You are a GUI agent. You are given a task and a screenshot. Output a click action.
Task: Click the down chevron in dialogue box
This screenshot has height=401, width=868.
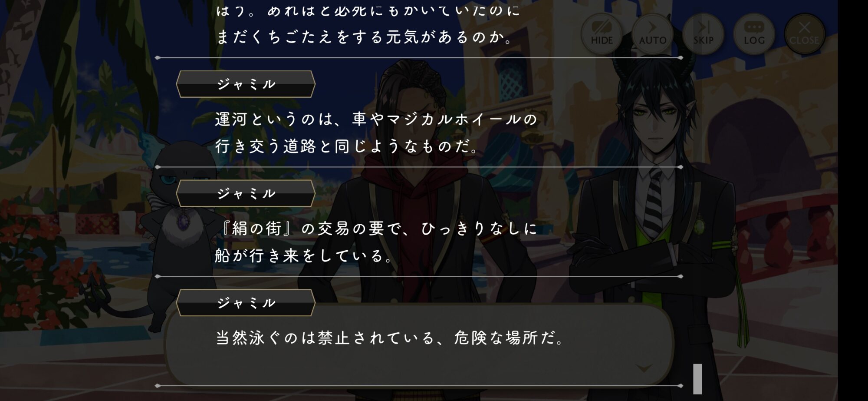[644, 368]
